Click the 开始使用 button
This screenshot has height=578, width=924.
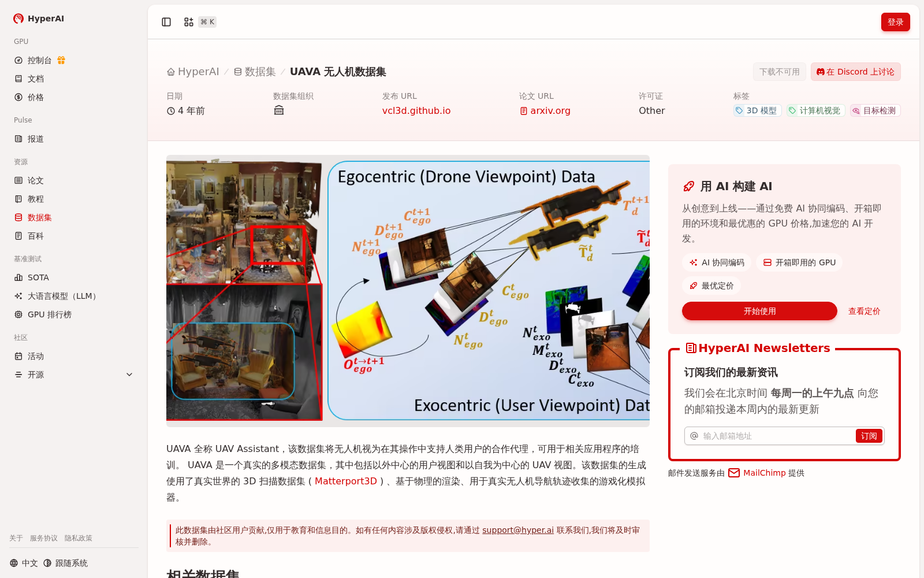tap(759, 311)
